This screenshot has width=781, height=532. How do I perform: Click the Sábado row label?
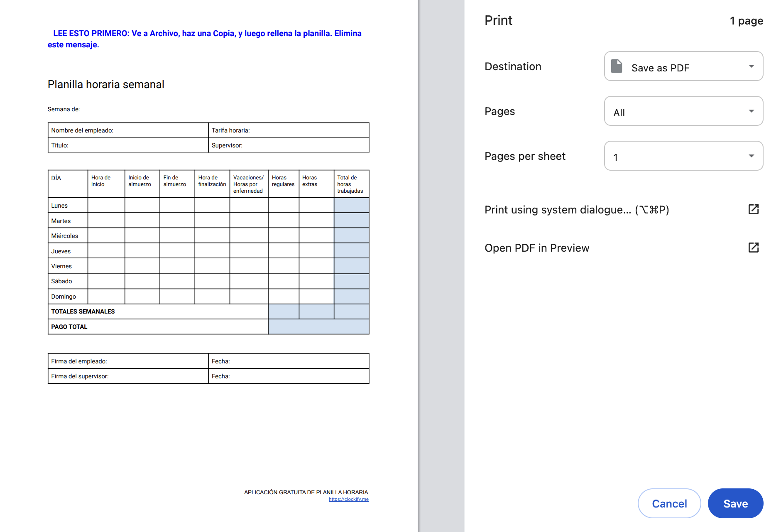tap(61, 281)
